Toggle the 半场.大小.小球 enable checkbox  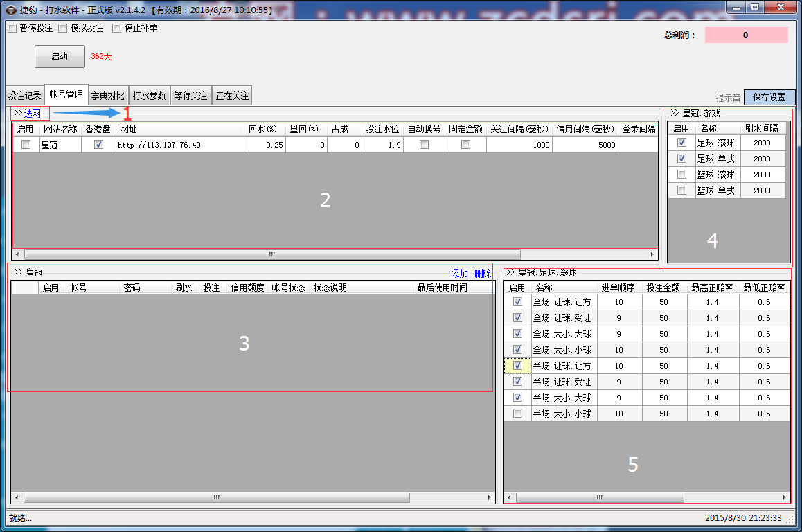tap(517, 414)
